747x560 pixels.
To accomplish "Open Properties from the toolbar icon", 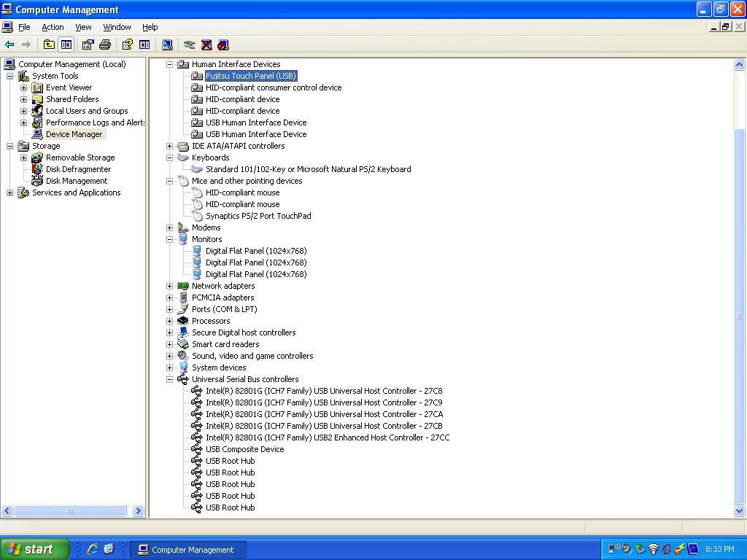I will 88,44.
